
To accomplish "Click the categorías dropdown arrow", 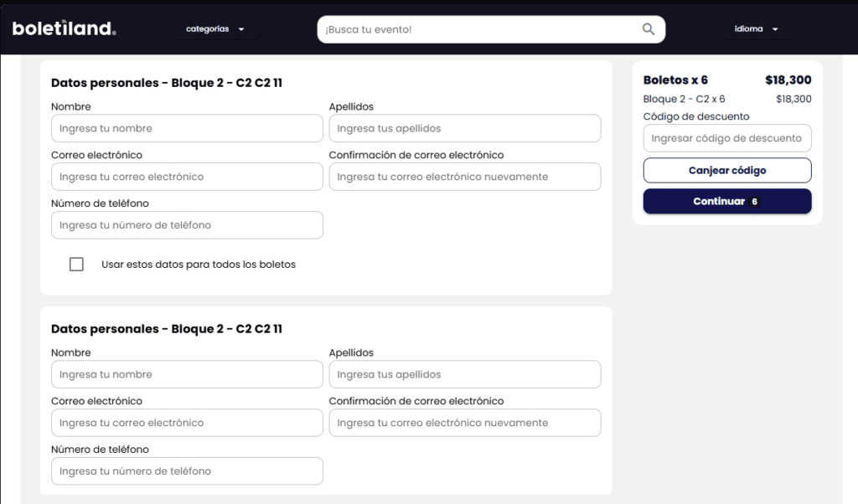I will [x=241, y=29].
